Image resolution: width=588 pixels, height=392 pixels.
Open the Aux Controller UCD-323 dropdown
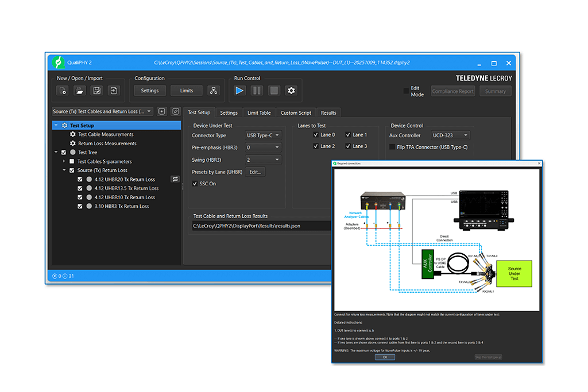click(450, 135)
